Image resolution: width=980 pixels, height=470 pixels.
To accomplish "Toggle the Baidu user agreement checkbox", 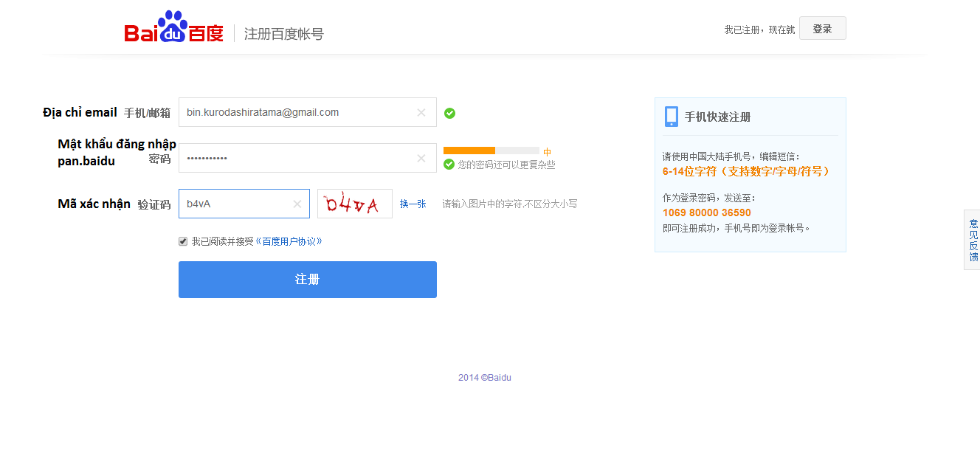I will pyautogui.click(x=183, y=241).
